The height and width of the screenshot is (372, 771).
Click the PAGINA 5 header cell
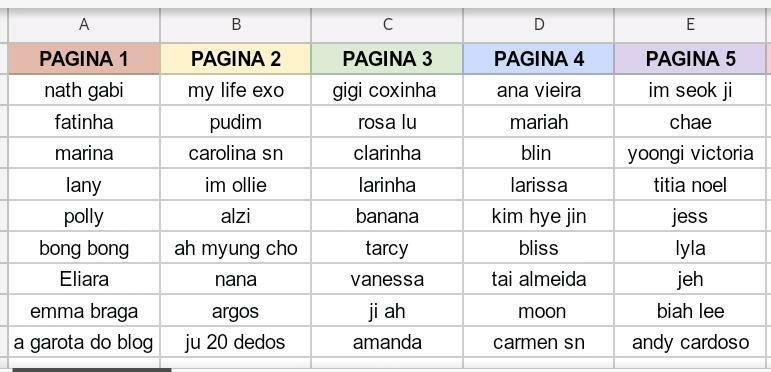pos(690,59)
